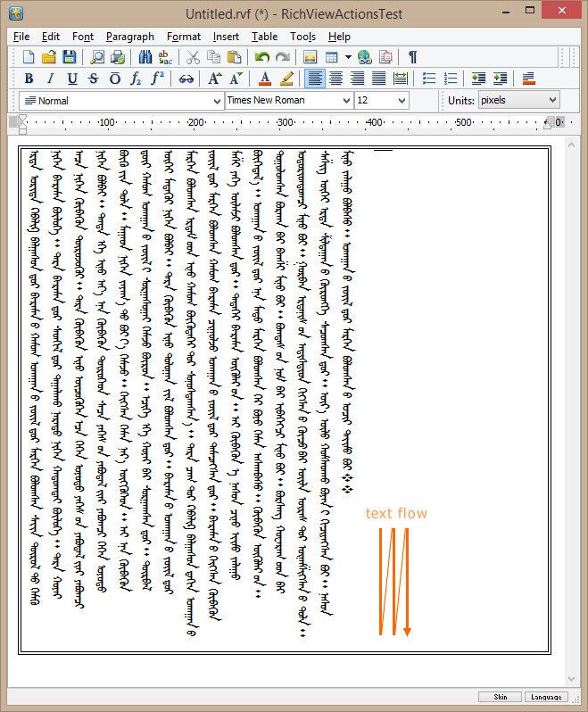Click the Save floppy disk icon
The height and width of the screenshot is (712, 588).
(x=69, y=57)
